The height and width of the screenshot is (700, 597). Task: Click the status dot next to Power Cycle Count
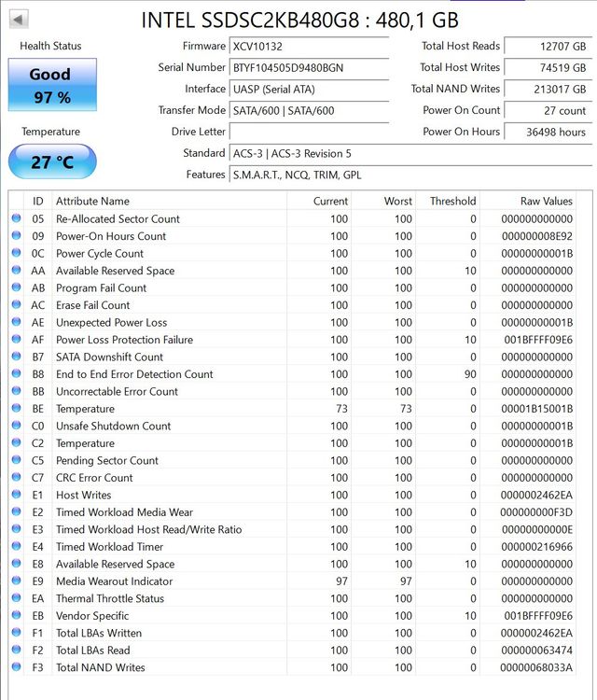point(17,253)
